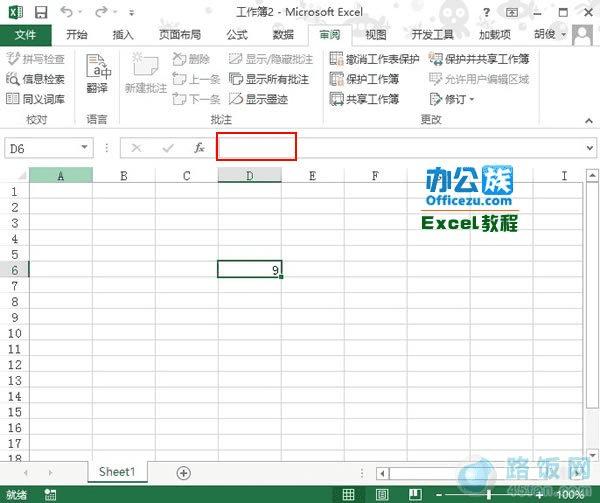Toggle 显示/隐藏批注 comment visibility
Viewport: 600px width, 503px height.
tap(271, 59)
